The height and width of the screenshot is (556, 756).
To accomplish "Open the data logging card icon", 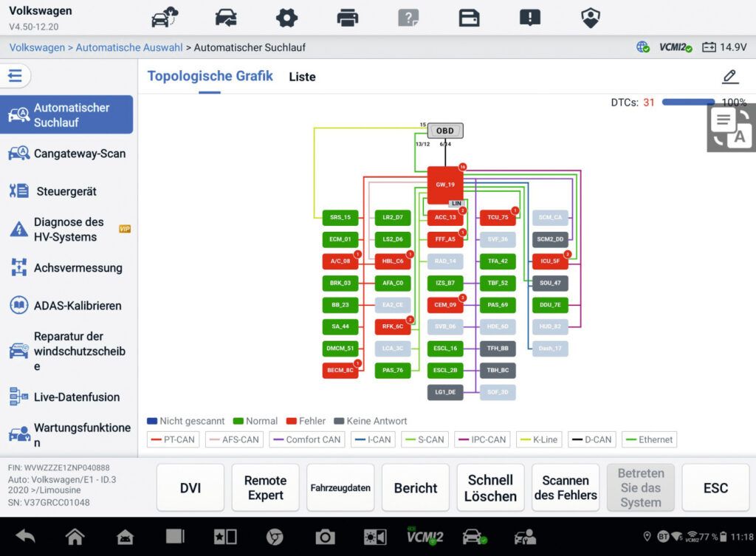I will (x=469, y=18).
